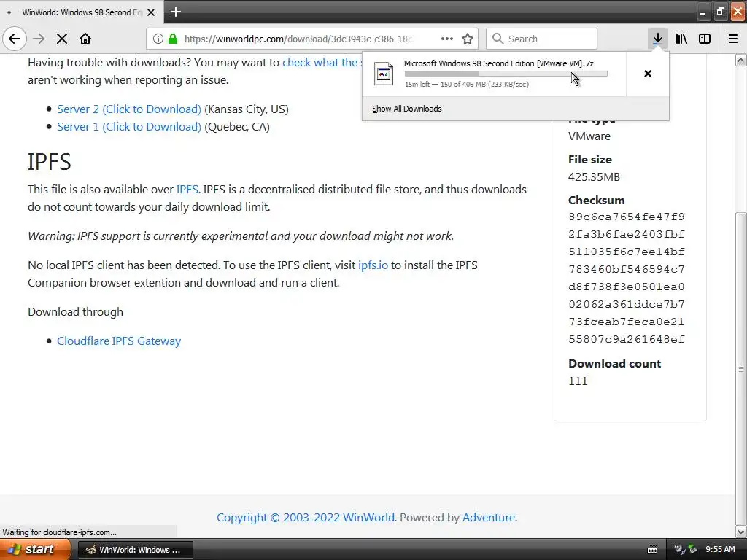Image resolution: width=747 pixels, height=560 pixels.
Task: Click the '15m left — 150 of 406 MB' status
Action: [466, 85]
